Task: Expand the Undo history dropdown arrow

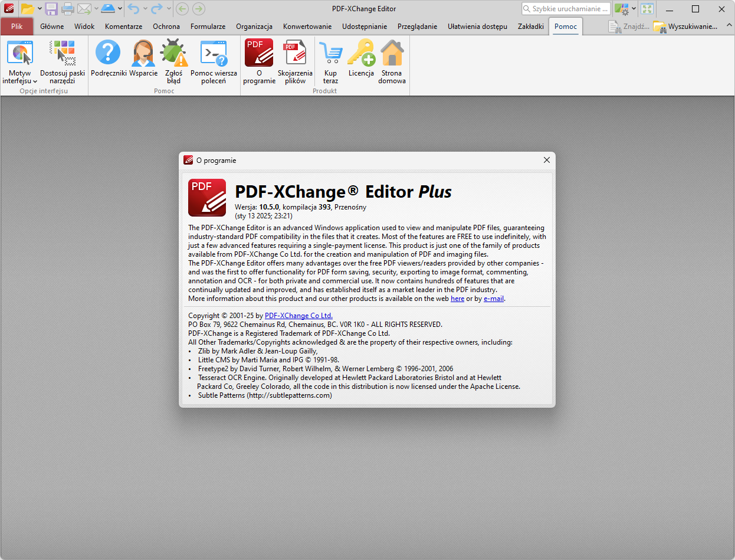Action: 145,9
